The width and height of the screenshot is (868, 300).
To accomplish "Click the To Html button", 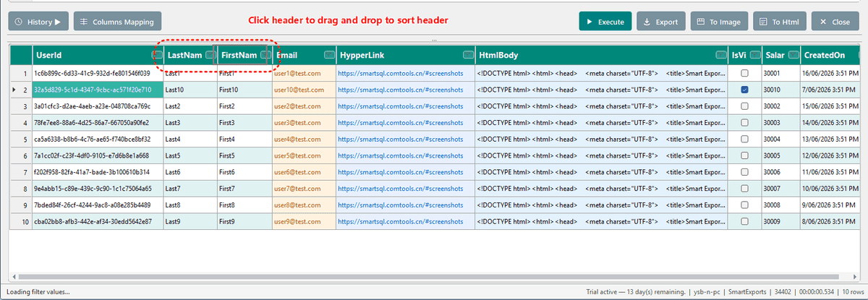I will point(779,22).
